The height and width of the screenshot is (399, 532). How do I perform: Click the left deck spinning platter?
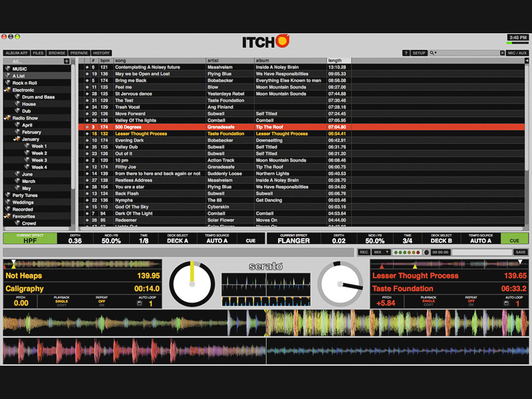coord(192,283)
